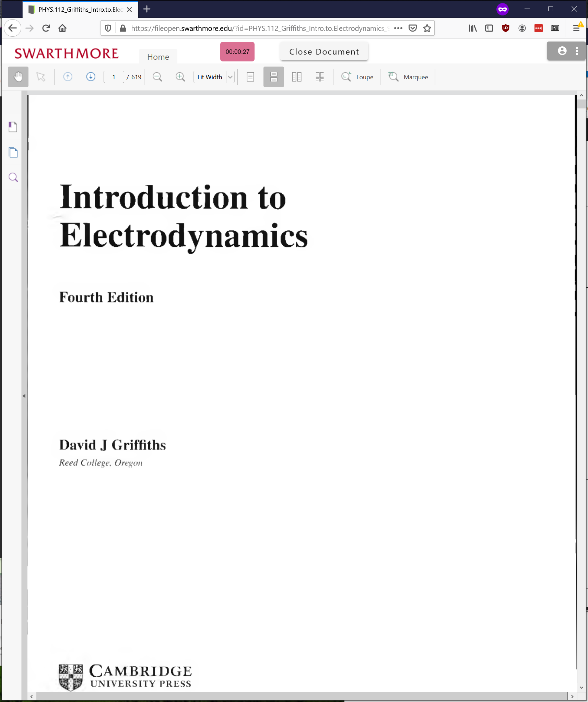
Task: Go to next page arrow
Action: [91, 77]
